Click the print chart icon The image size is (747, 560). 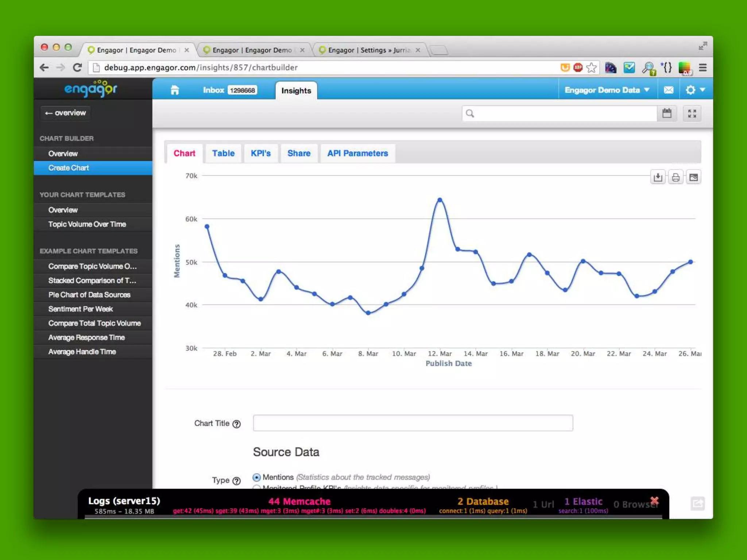[x=676, y=178]
